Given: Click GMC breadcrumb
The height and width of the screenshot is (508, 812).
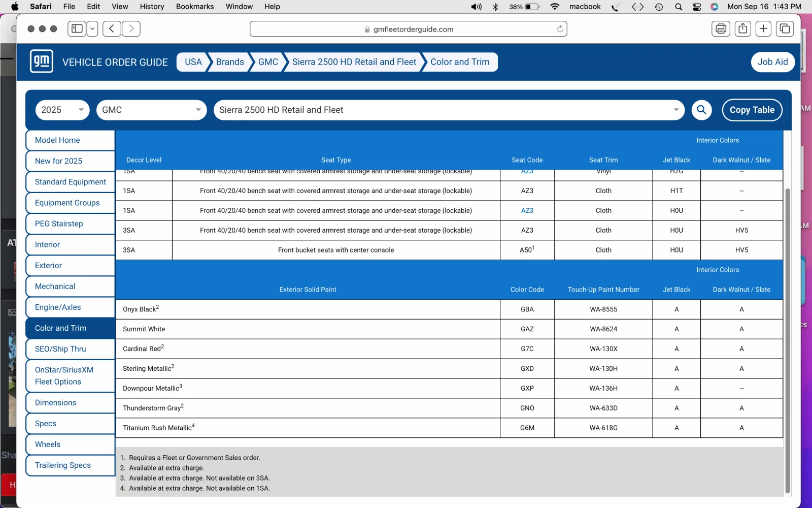Looking at the screenshot, I should pyautogui.click(x=268, y=62).
